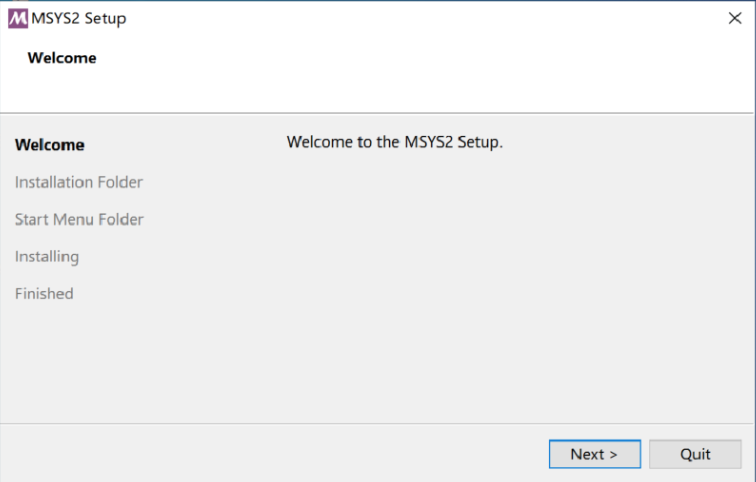Click empty footer space left of Next
Viewport: 756px width, 482px height.
pyautogui.click(x=270, y=454)
